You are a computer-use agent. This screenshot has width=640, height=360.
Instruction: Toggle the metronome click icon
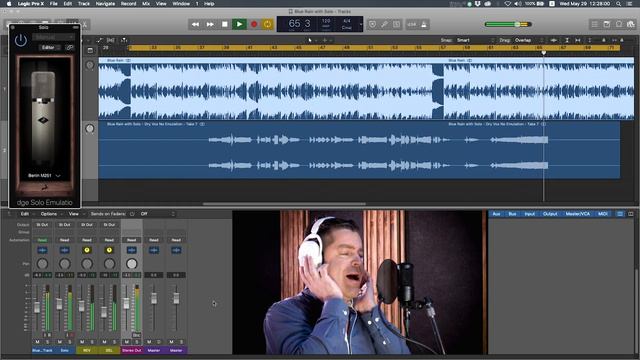tap(424, 24)
